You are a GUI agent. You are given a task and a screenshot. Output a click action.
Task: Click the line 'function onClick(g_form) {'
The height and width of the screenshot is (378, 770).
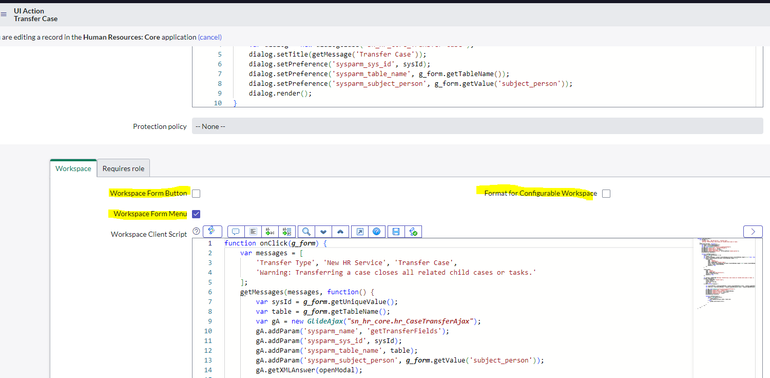coord(275,243)
